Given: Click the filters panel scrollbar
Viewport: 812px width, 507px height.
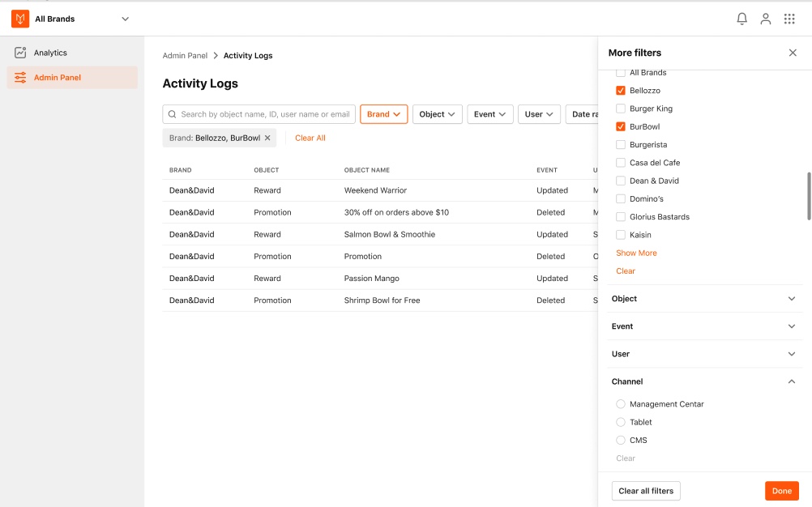Looking at the screenshot, I should pyautogui.click(x=809, y=196).
